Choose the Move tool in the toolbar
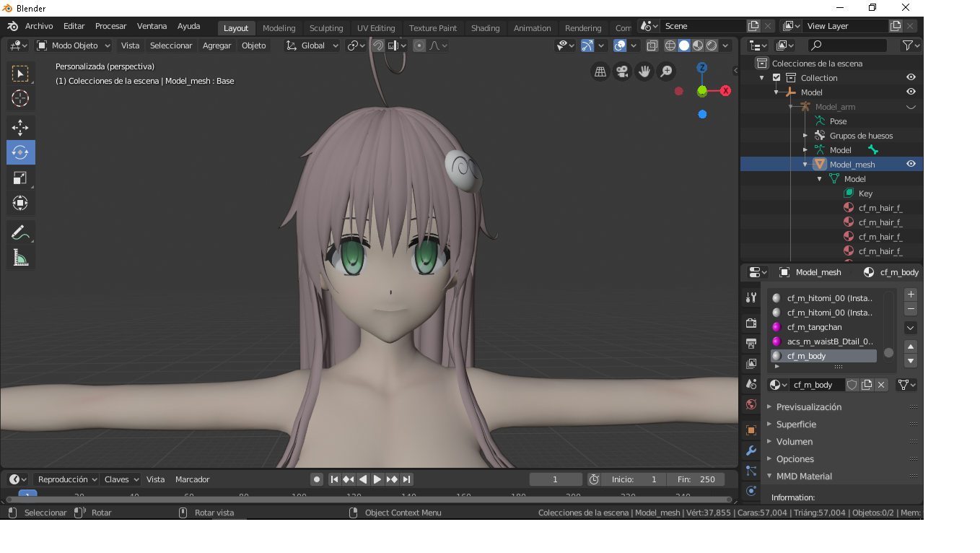Screen dimensions: 980x553 (20, 128)
